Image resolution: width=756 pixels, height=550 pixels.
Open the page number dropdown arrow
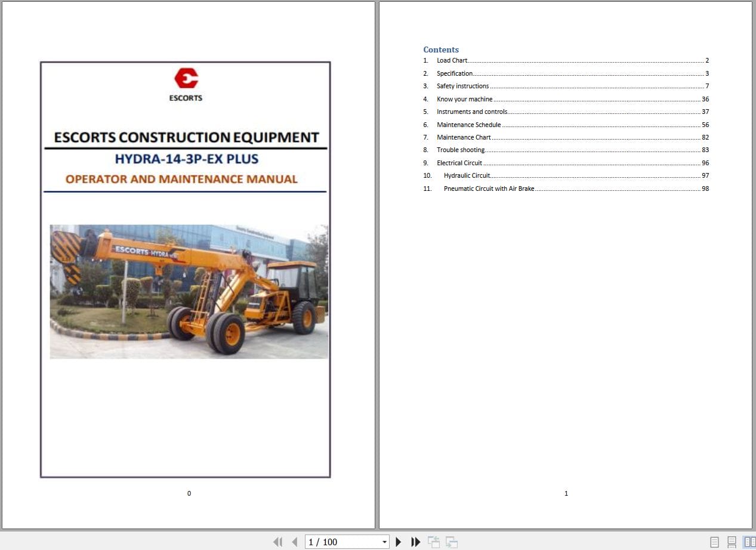(x=384, y=542)
